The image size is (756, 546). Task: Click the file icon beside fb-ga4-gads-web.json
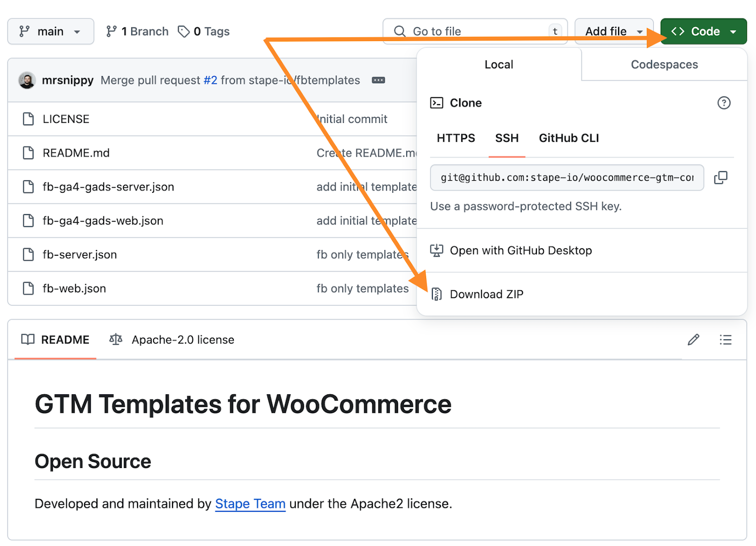28,221
